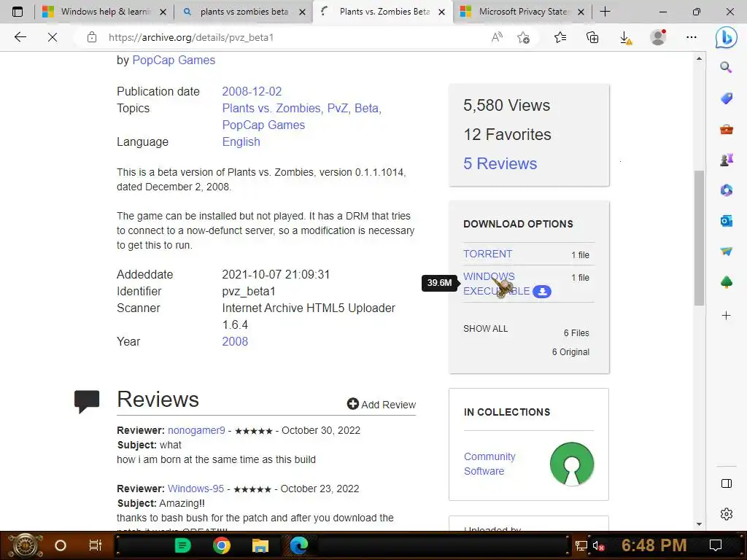Click the scroll-down arrow of page scrollbar
747x560 pixels.
(x=699, y=524)
